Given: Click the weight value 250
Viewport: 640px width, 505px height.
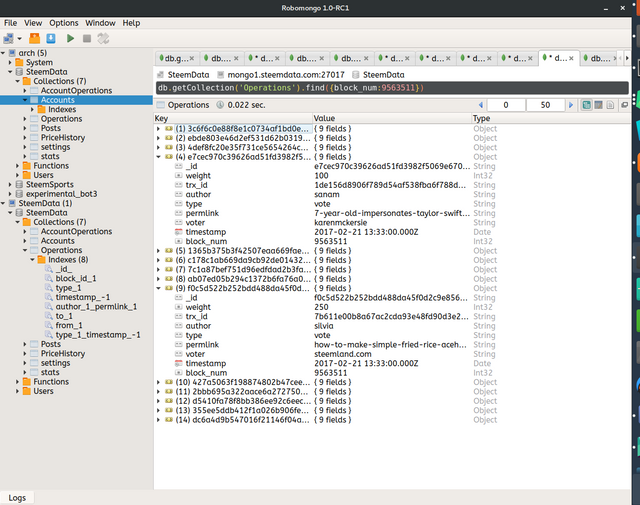Looking at the screenshot, I should point(321,307).
